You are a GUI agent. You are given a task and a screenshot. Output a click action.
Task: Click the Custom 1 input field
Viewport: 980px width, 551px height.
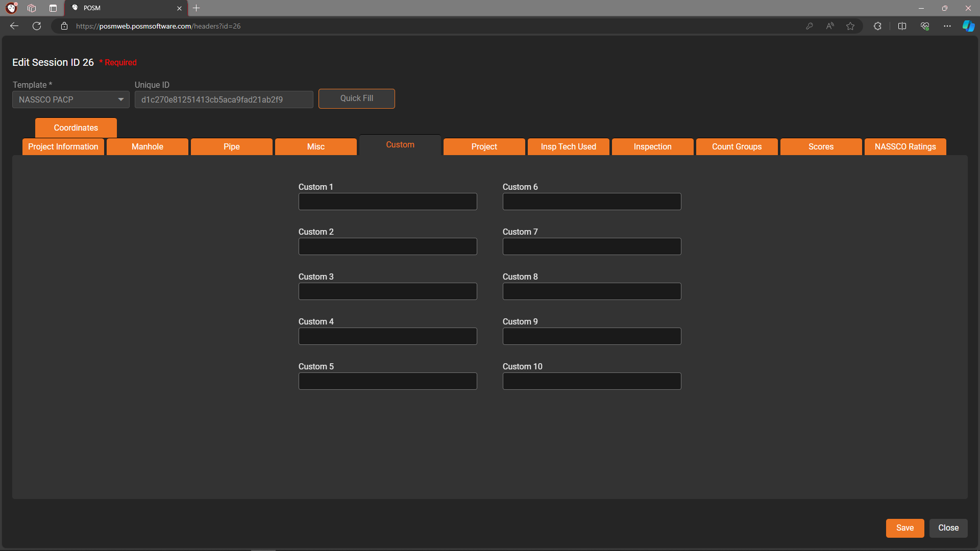point(388,202)
